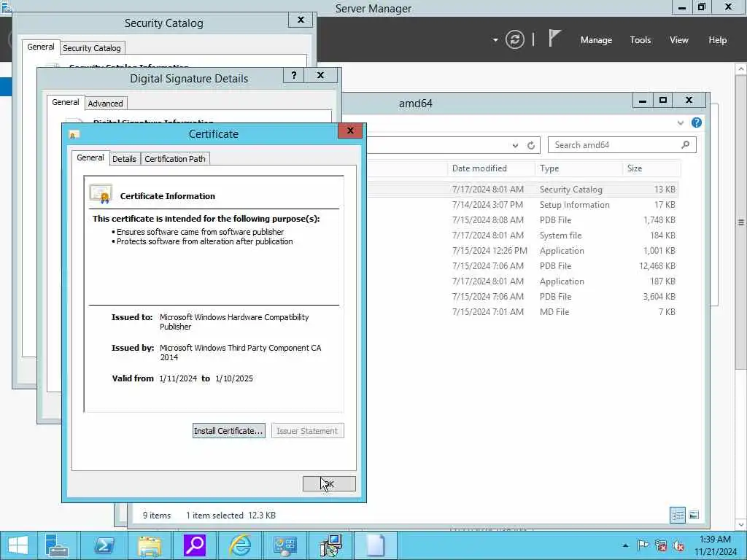Select General tab in Certificate dialog
747x560 pixels.
click(x=90, y=157)
